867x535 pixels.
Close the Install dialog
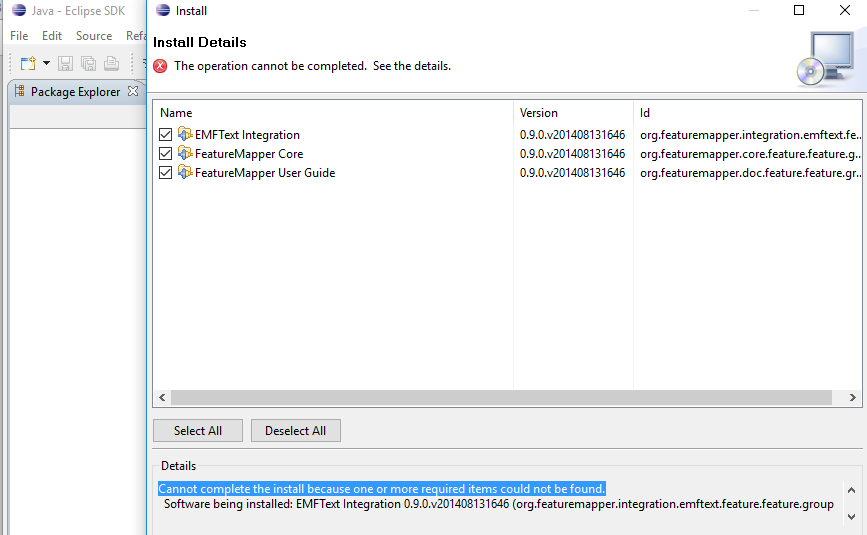tap(845, 10)
